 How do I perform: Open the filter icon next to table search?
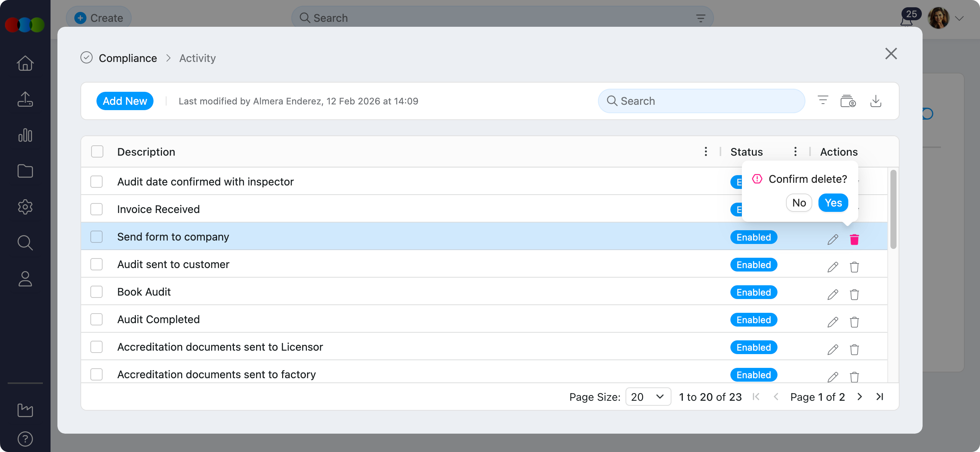coord(823,101)
